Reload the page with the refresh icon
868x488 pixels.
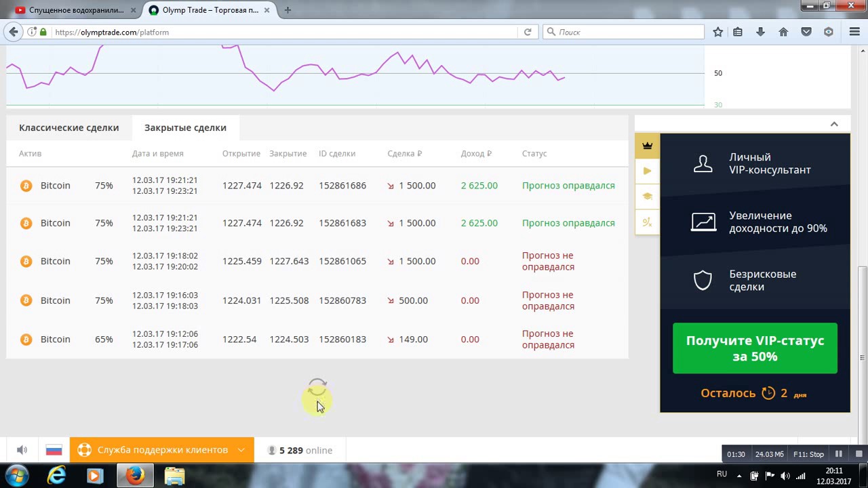tap(528, 32)
